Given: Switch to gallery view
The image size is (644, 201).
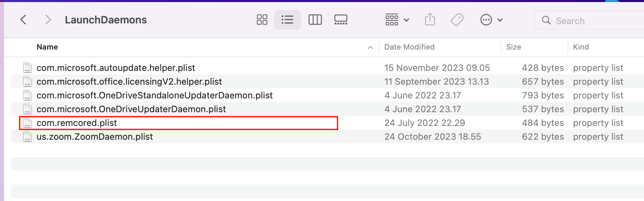Looking at the screenshot, I should pos(341,20).
